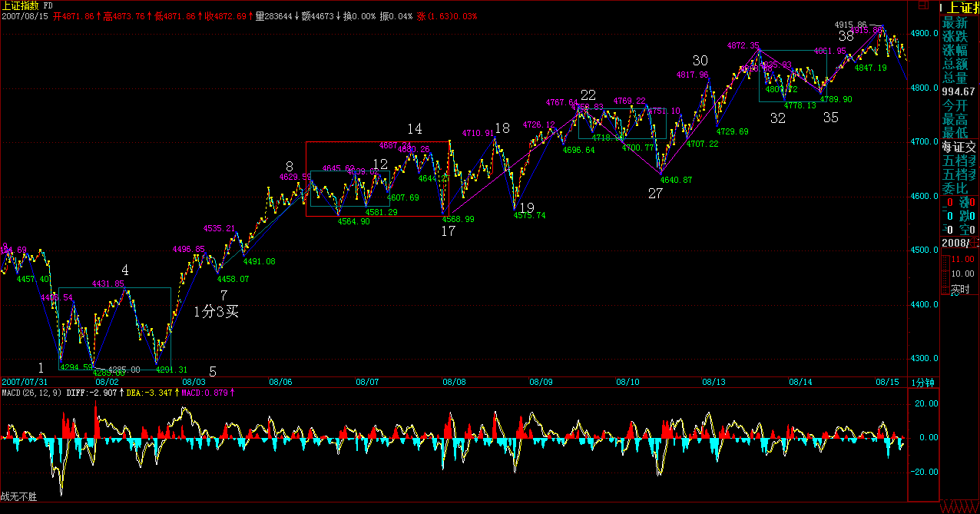Select the 每证交 tab in the side panel
This screenshot has width=980, height=514.
tap(960, 147)
